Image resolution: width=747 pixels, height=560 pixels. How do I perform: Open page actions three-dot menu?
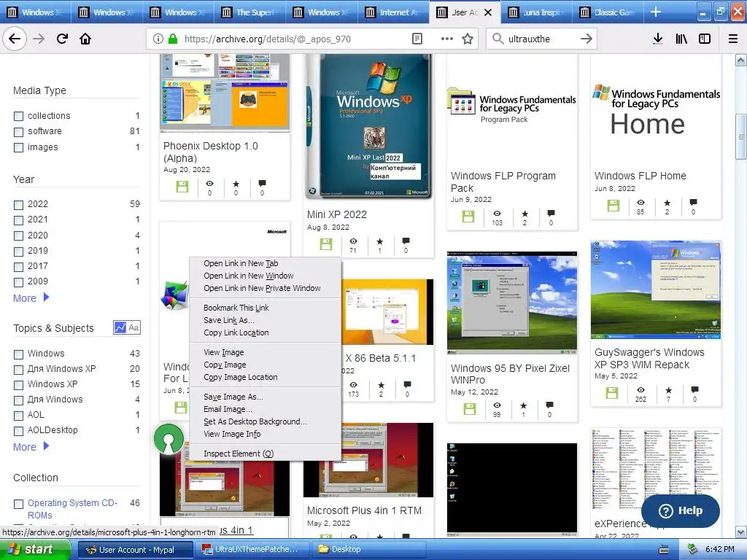[x=446, y=39]
